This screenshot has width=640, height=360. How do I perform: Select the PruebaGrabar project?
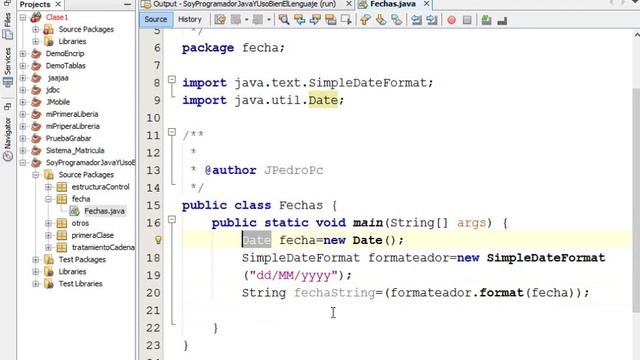coord(68,138)
